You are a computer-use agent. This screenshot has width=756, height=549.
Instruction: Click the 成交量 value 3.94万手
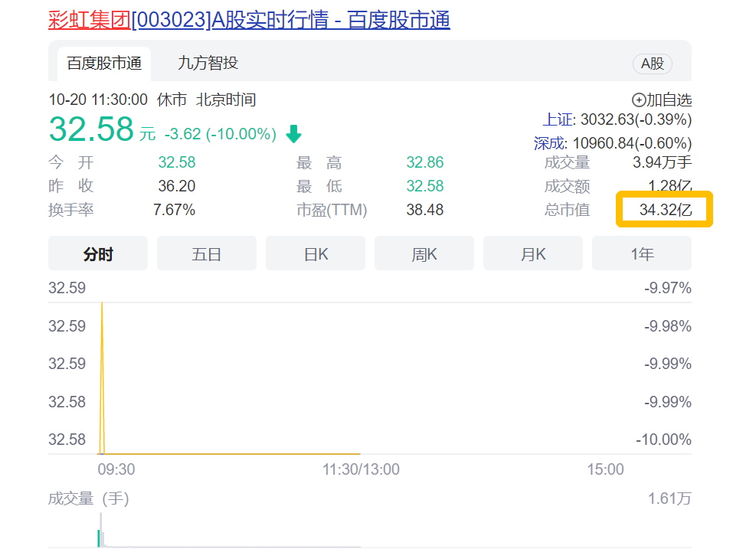(662, 162)
